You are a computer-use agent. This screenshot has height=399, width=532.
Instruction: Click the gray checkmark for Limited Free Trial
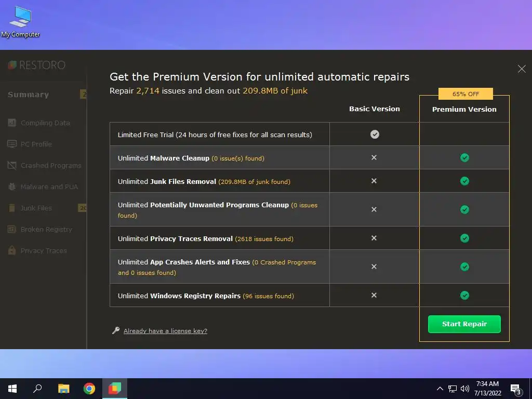pyautogui.click(x=375, y=135)
